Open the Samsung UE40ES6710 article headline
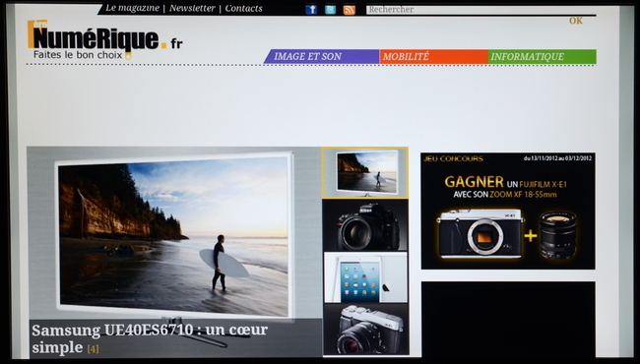The image size is (640, 364). [x=150, y=338]
